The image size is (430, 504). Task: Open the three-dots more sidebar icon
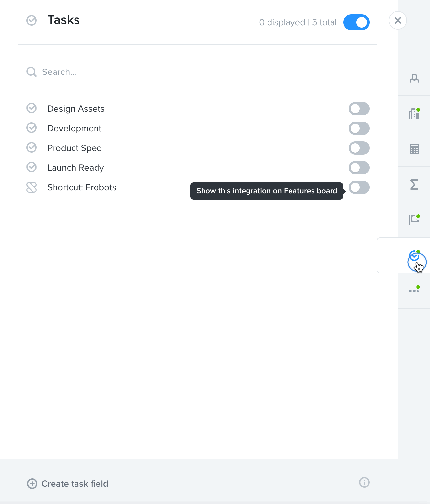414,290
